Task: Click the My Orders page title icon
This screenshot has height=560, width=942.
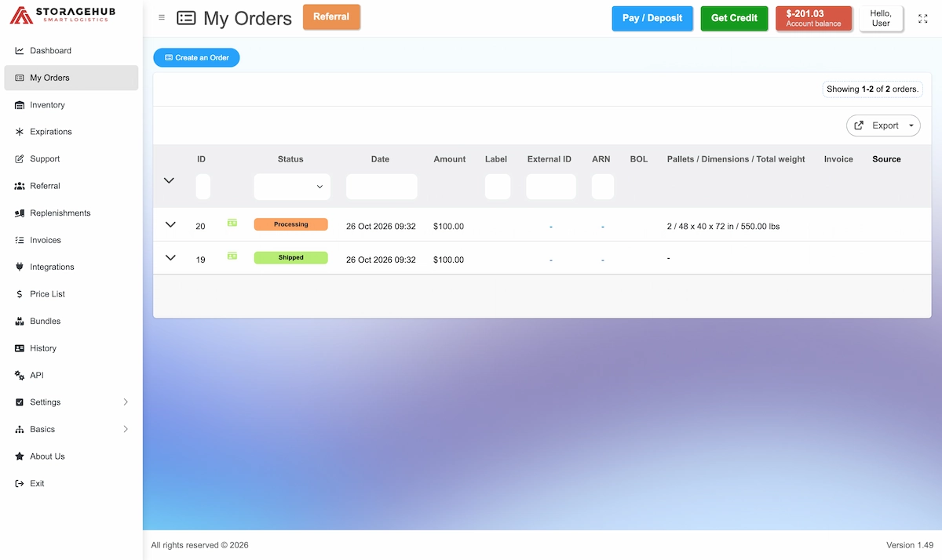Action: point(186,18)
